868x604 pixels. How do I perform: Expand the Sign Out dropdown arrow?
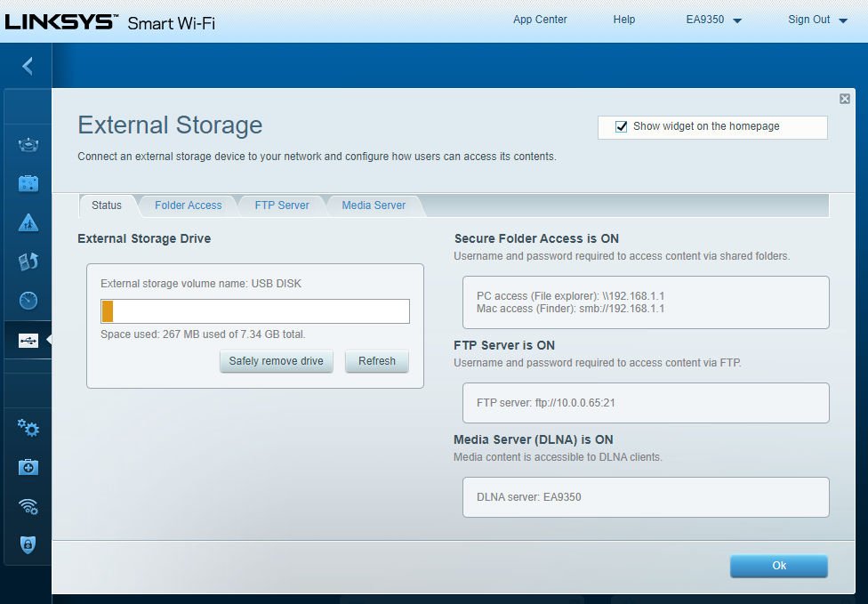[843, 21]
